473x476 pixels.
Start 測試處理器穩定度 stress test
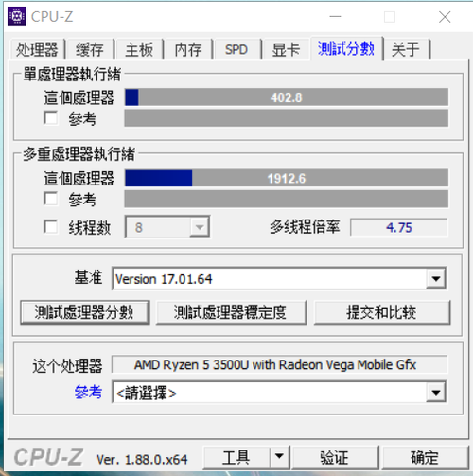click(231, 312)
